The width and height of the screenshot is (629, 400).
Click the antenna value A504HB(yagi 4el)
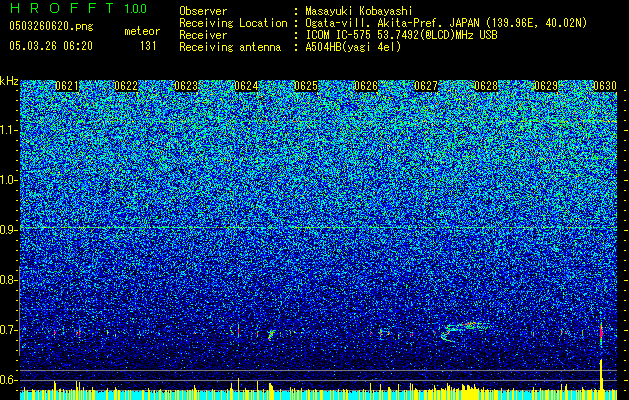[353, 47]
